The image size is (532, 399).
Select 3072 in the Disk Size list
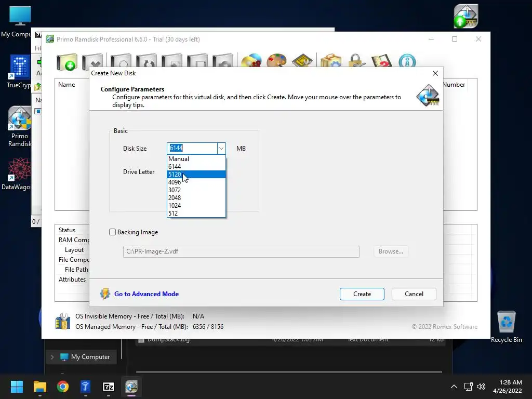(196, 190)
